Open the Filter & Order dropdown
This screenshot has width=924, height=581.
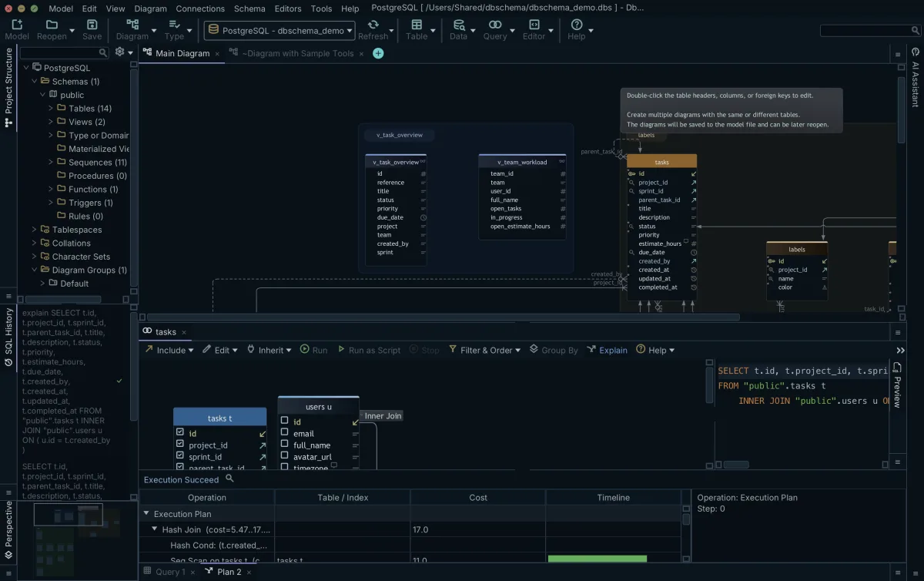[485, 350]
